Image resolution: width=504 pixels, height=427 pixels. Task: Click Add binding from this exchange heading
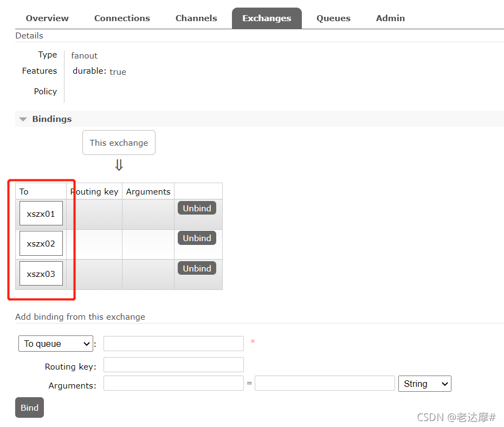click(80, 317)
